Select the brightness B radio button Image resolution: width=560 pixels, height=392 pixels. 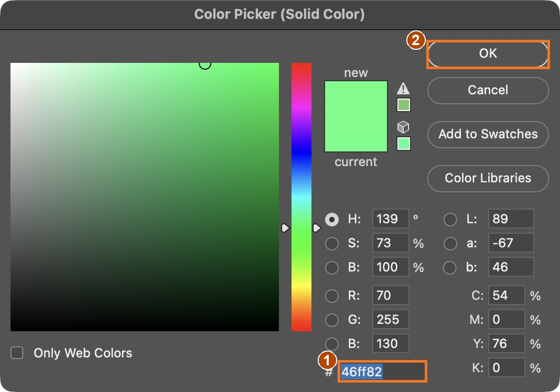(332, 267)
